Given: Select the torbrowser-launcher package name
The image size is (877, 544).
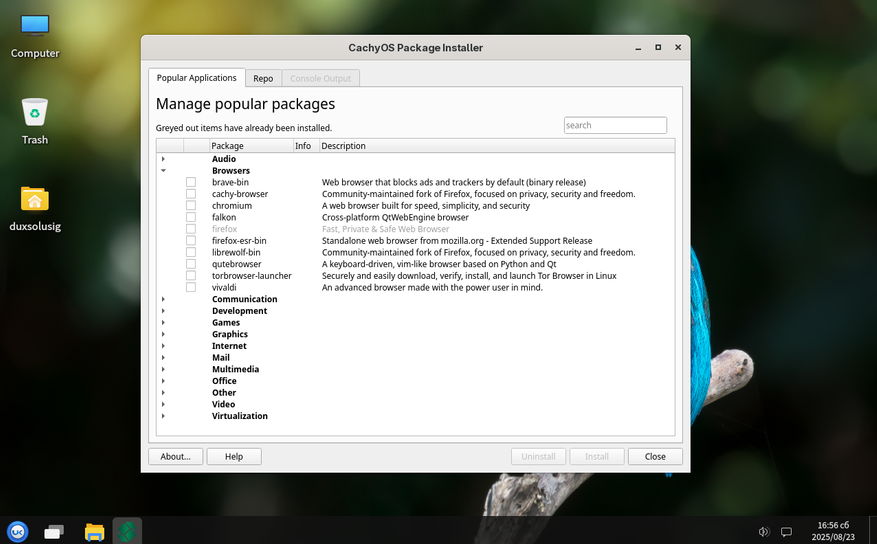Looking at the screenshot, I should point(252,276).
